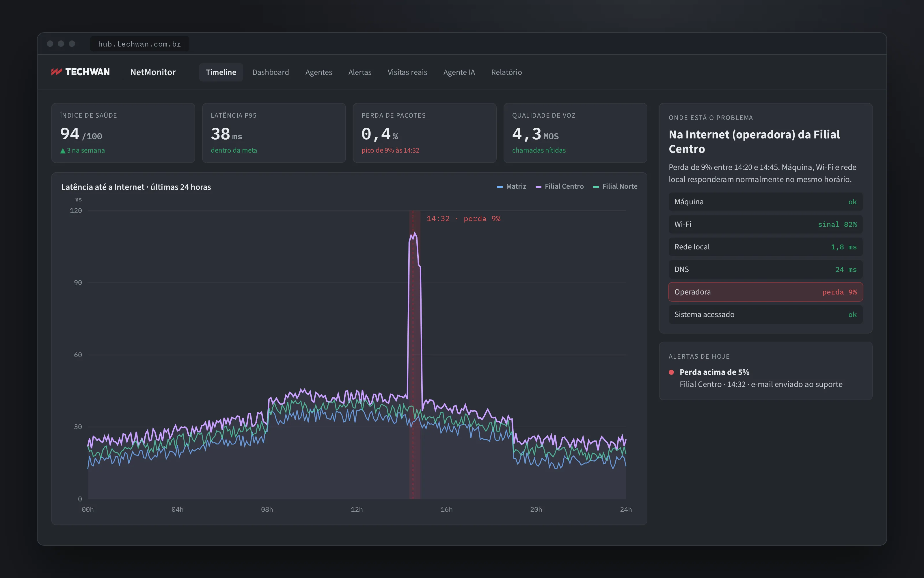Click the green weekly trend up arrow
This screenshot has height=578, width=924.
[63, 151]
